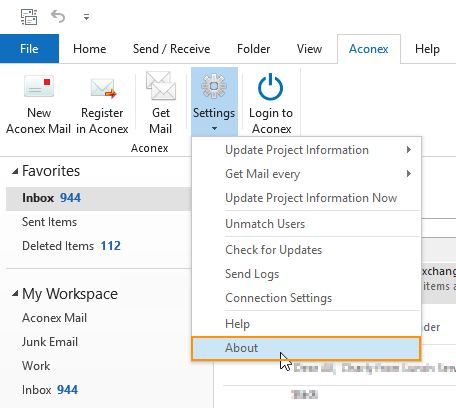Select About in the Settings menu
This screenshot has width=456, height=408.
pos(306,348)
